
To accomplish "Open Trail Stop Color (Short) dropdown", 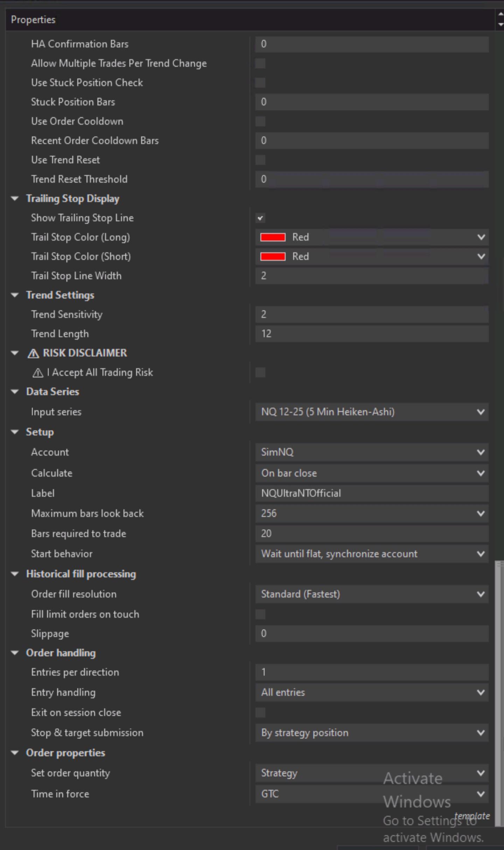I will coord(481,257).
